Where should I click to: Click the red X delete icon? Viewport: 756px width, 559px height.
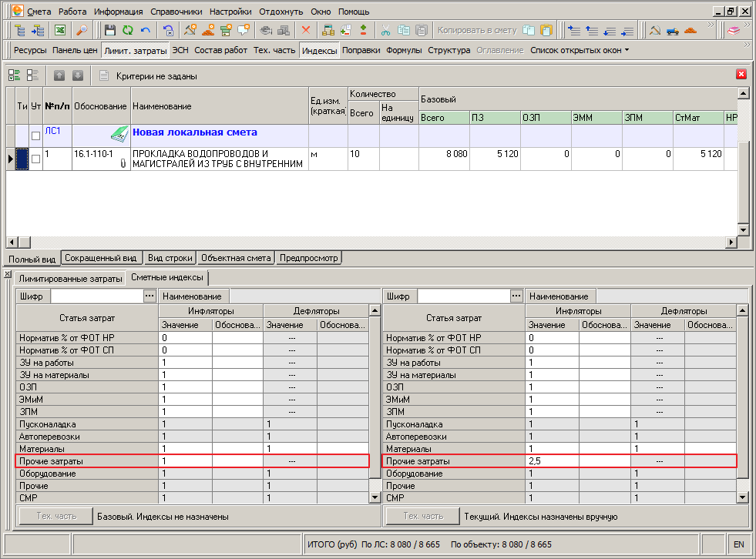(x=306, y=30)
